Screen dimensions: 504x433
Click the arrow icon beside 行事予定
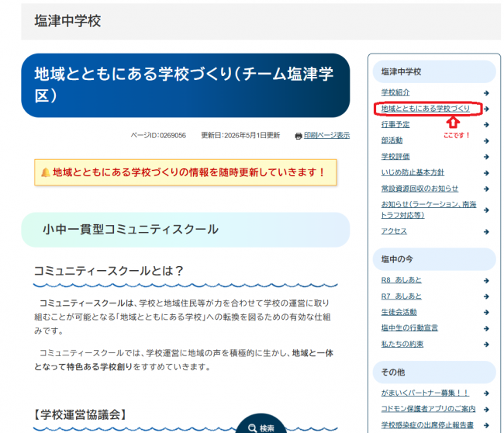pos(486,125)
